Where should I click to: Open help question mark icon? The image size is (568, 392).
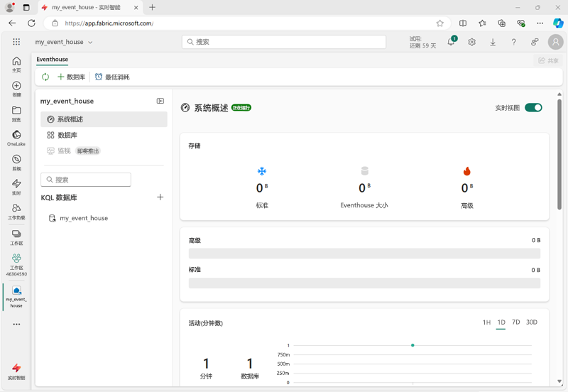[x=513, y=42]
